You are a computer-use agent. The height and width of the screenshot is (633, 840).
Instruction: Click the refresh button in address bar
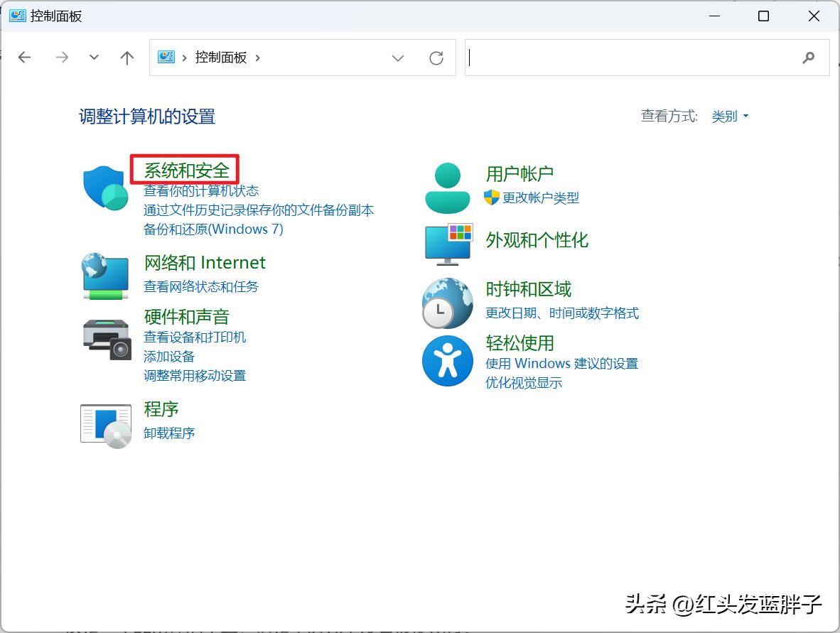pos(436,58)
